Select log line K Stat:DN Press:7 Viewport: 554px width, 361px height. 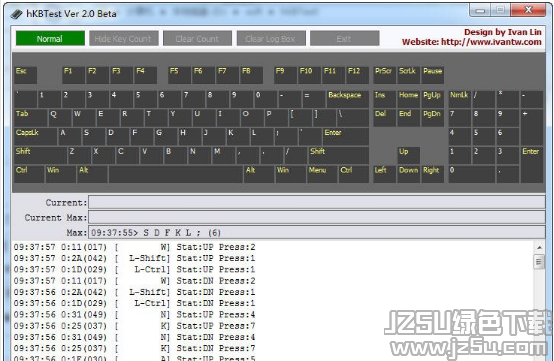pos(134,348)
